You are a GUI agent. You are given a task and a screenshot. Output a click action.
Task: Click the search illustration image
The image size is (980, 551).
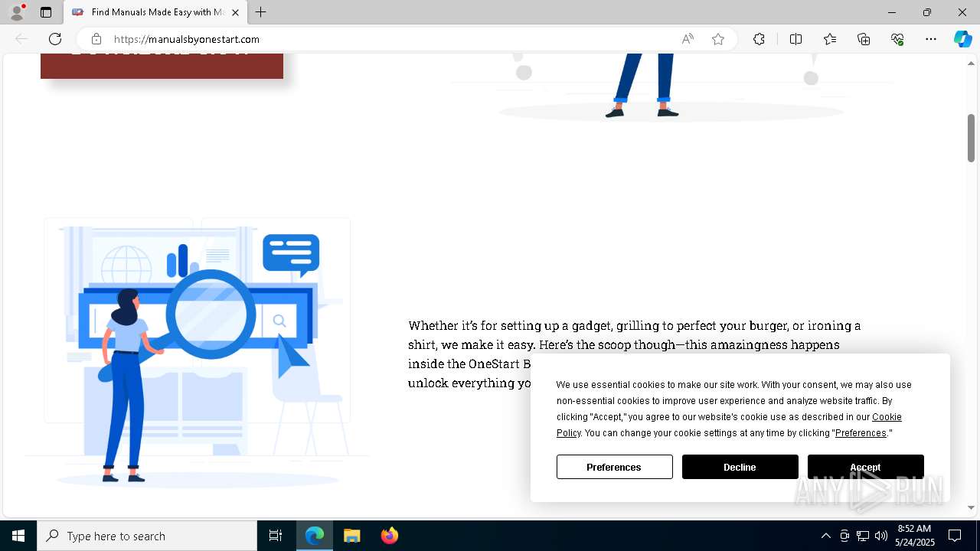click(198, 354)
